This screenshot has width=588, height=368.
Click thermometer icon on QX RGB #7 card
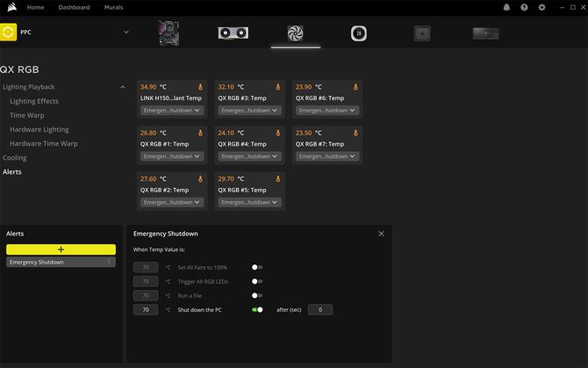(355, 133)
